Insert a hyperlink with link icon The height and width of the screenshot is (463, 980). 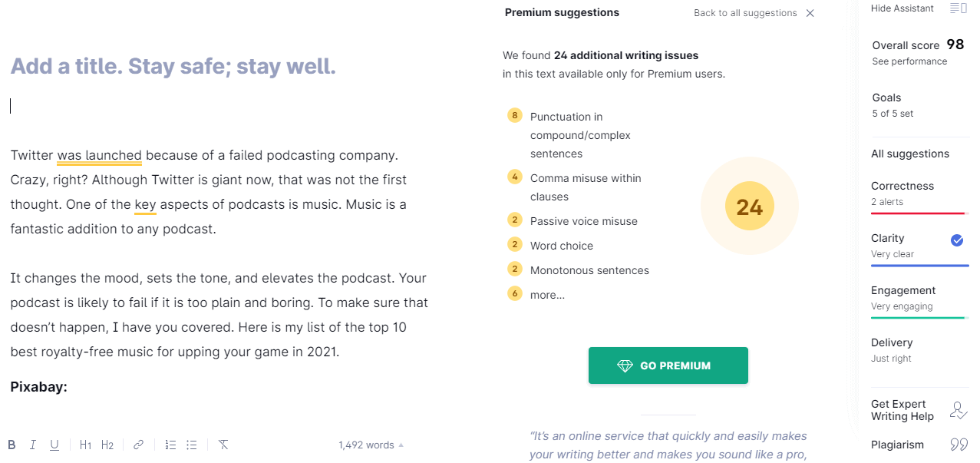pyautogui.click(x=139, y=445)
